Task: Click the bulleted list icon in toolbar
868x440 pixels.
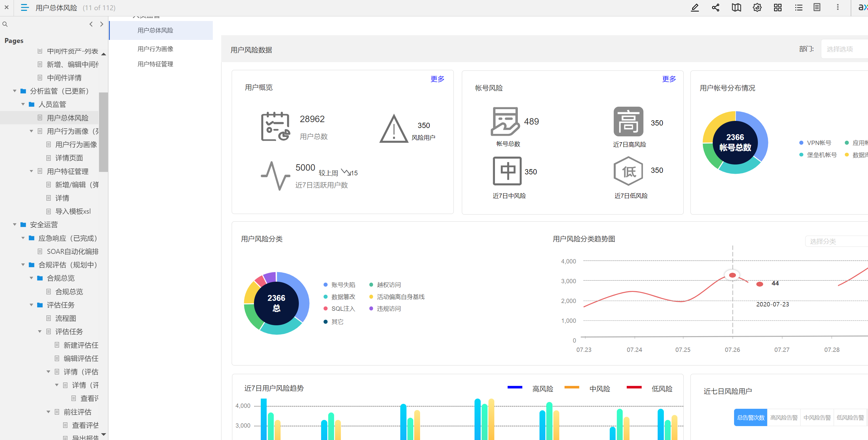Action: click(x=799, y=7)
